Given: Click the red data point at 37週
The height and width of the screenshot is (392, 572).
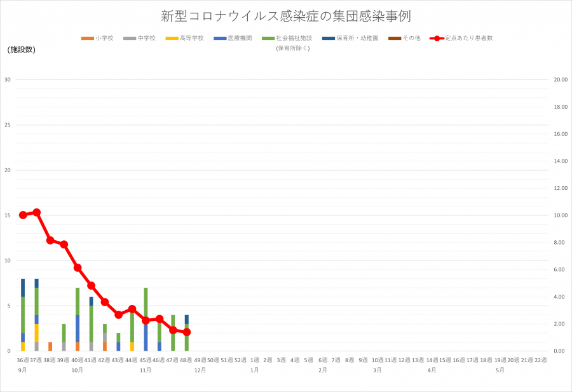Looking at the screenshot, I should click(x=37, y=212).
